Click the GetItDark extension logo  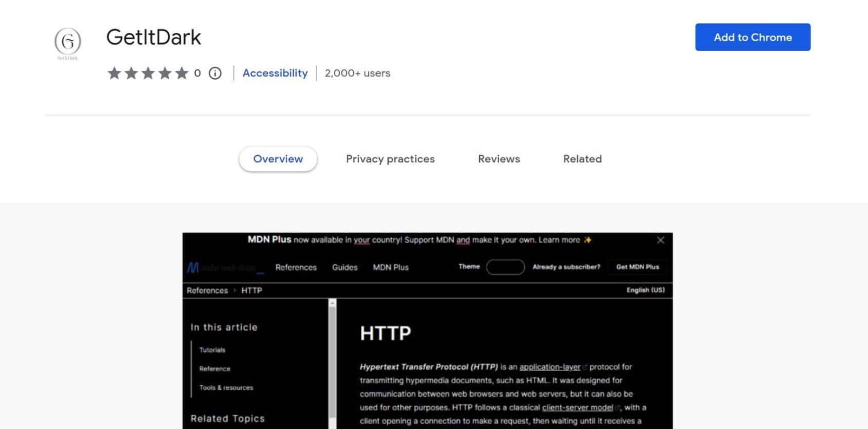68,43
